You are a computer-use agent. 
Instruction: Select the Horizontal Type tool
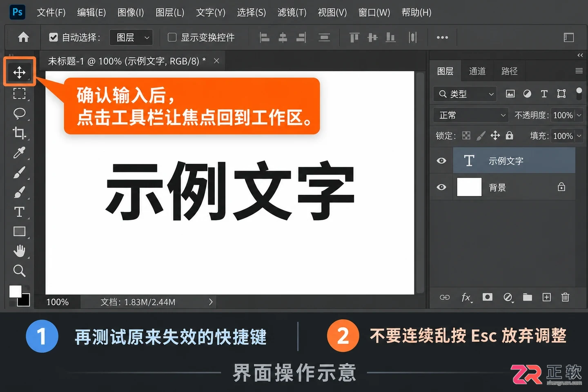pyautogui.click(x=19, y=212)
